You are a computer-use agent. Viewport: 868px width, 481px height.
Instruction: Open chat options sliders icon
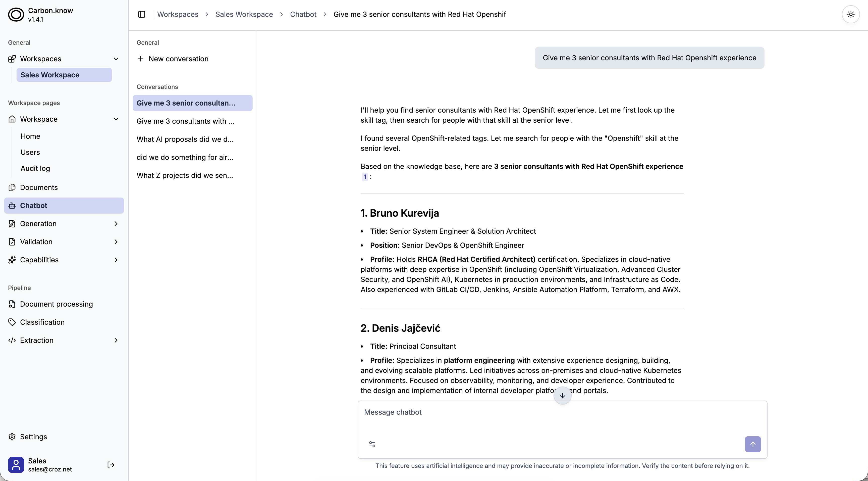click(x=372, y=444)
